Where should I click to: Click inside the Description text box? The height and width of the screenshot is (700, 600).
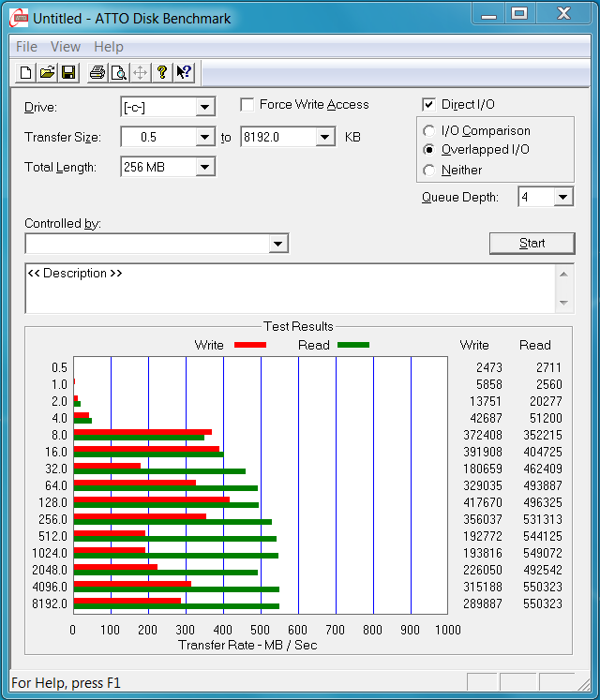click(291, 289)
